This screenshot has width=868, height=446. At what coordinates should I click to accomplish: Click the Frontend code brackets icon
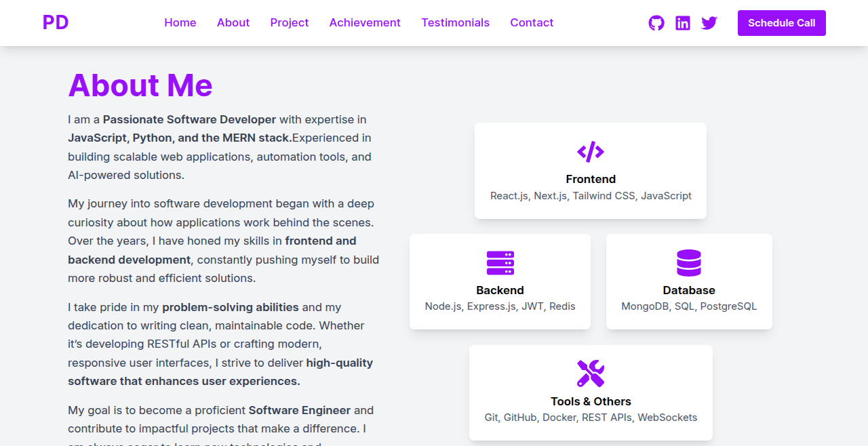click(591, 151)
